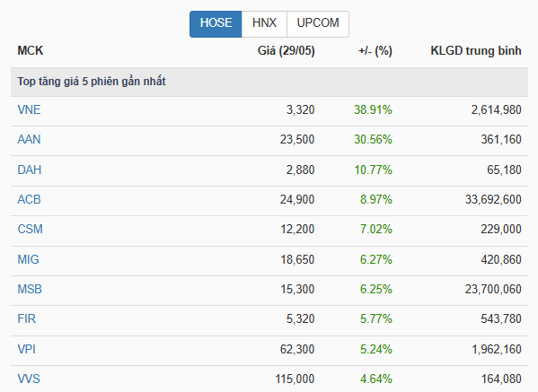Select the VVS ticker link

point(29,379)
